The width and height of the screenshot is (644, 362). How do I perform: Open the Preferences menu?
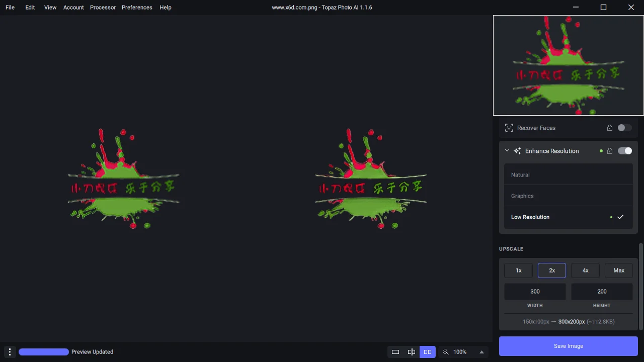pos(137,8)
